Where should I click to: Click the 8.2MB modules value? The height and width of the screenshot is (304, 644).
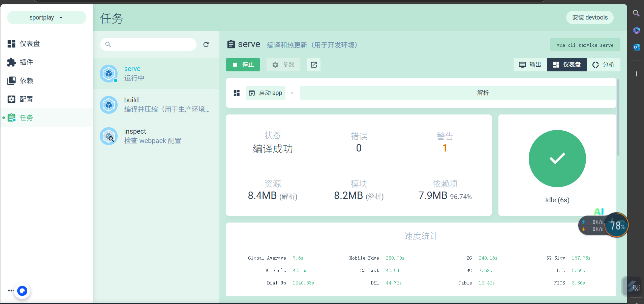coord(348,196)
